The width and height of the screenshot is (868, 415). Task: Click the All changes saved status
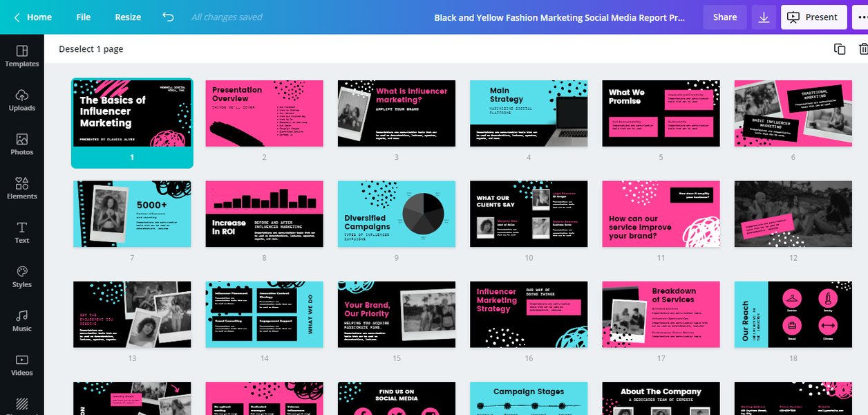click(227, 17)
